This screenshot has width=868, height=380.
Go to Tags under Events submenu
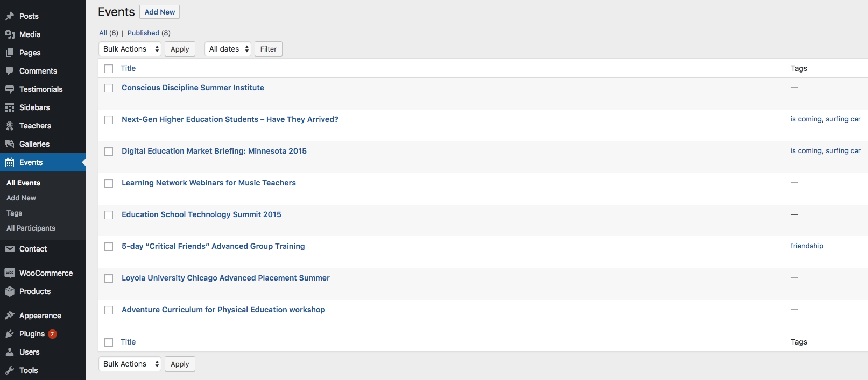(x=15, y=213)
